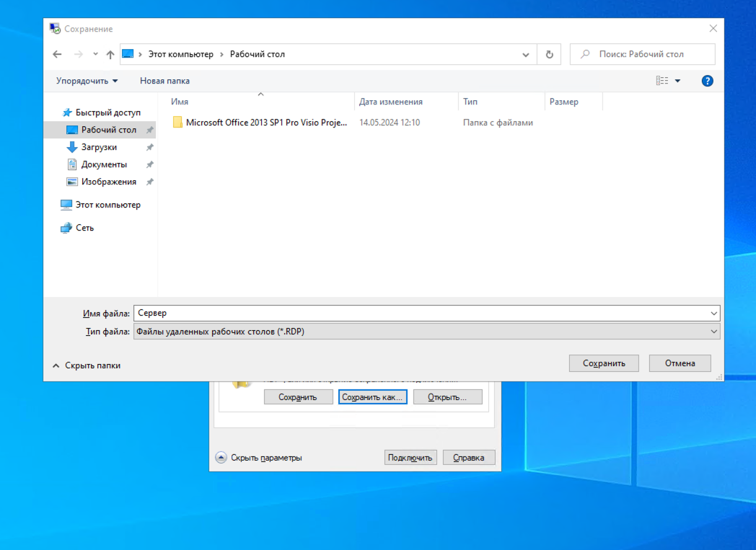Image resolution: width=756 pixels, height=550 pixels.
Task: Open the view options dropdown arrow
Action: tap(677, 81)
